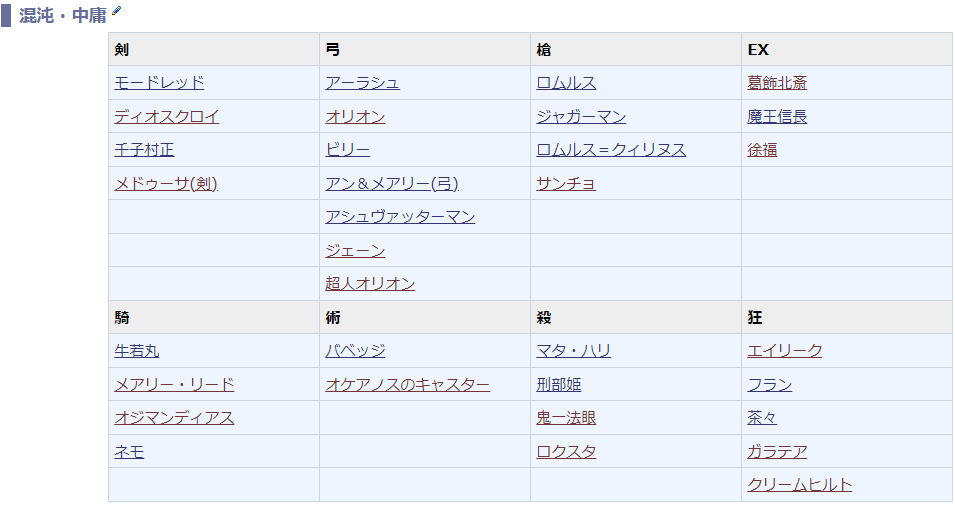
Task: Select the 葛飾北斎 link
Action: click(x=777, y=83)
